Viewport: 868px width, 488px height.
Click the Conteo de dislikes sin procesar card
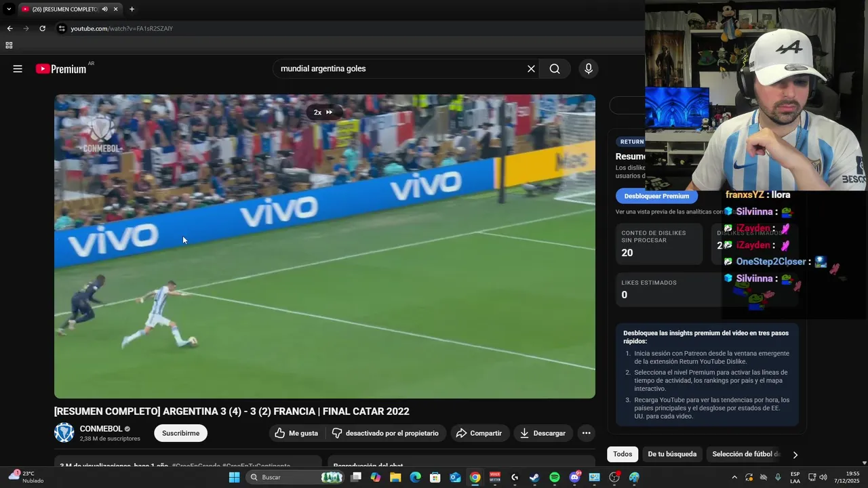tap(658, 243)
